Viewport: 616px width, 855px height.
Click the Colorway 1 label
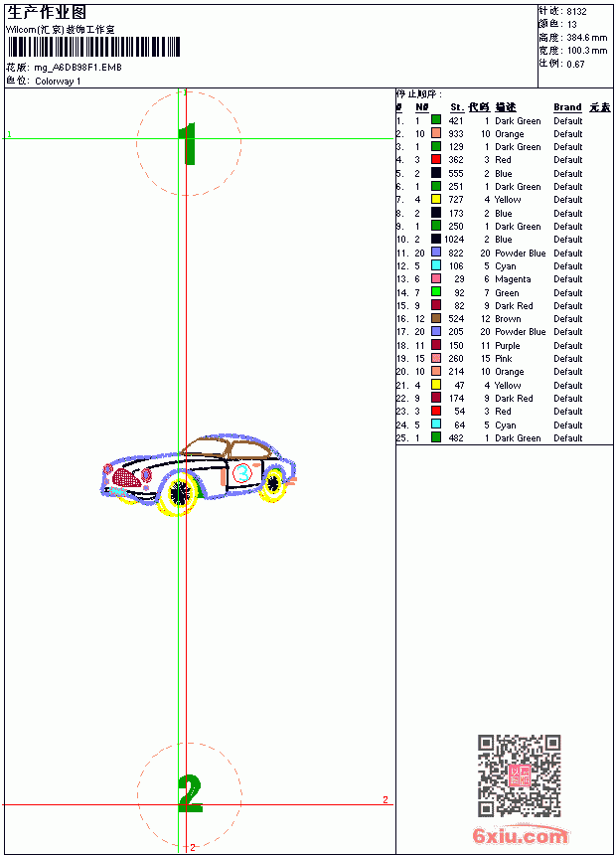(58, 82)
